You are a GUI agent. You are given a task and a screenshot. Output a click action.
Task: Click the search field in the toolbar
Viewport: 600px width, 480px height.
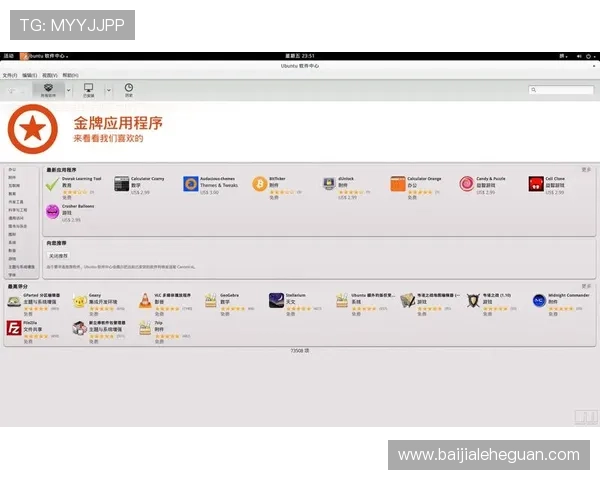coord(561,90)
